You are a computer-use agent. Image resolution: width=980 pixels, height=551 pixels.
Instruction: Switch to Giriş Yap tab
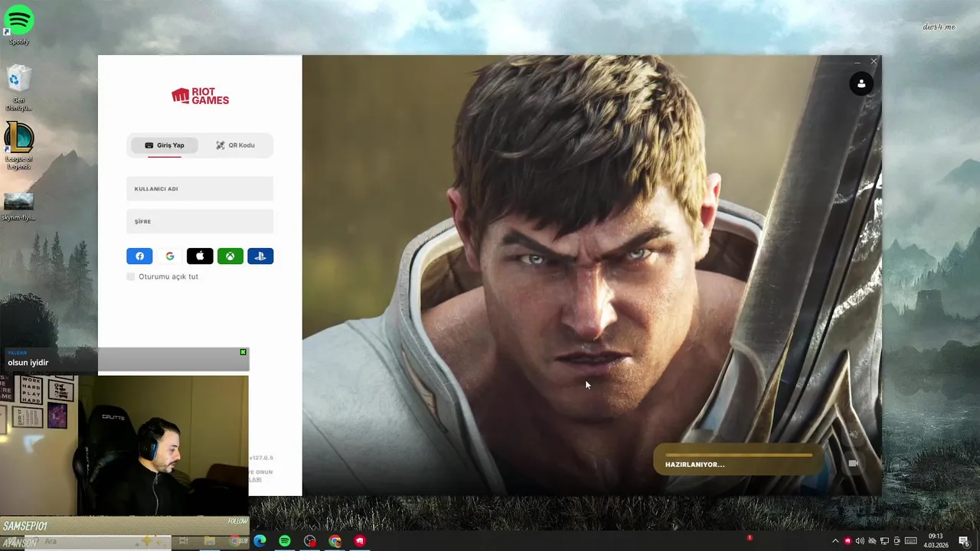click(x=164, y=145)
